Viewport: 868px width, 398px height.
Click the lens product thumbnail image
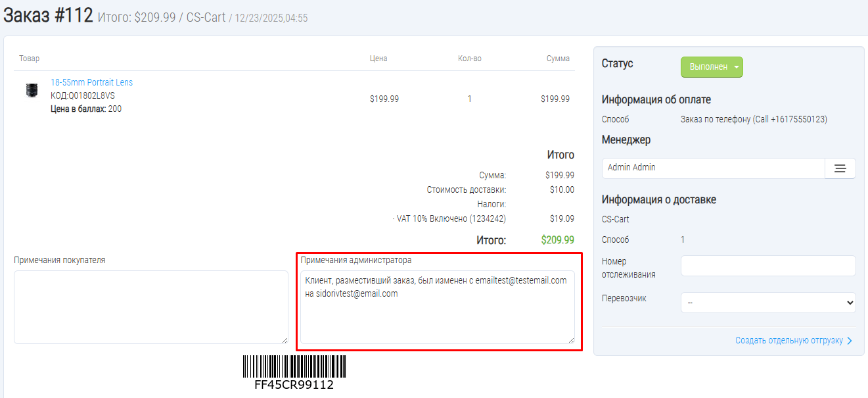click(x=32, y=91)
